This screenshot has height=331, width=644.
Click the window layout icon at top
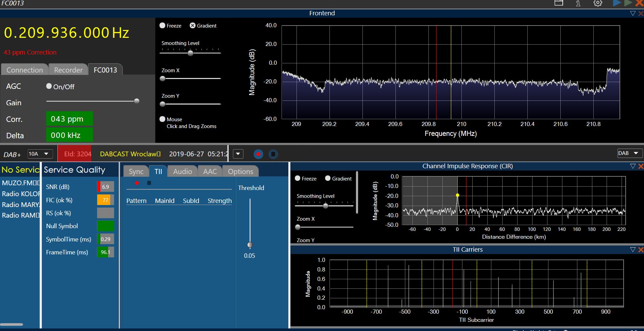click(559, 3)
